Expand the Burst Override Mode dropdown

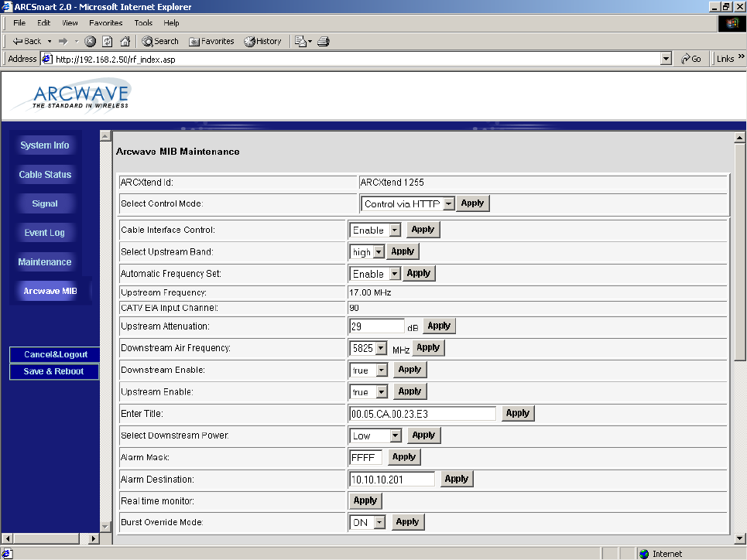click(379, 522)
